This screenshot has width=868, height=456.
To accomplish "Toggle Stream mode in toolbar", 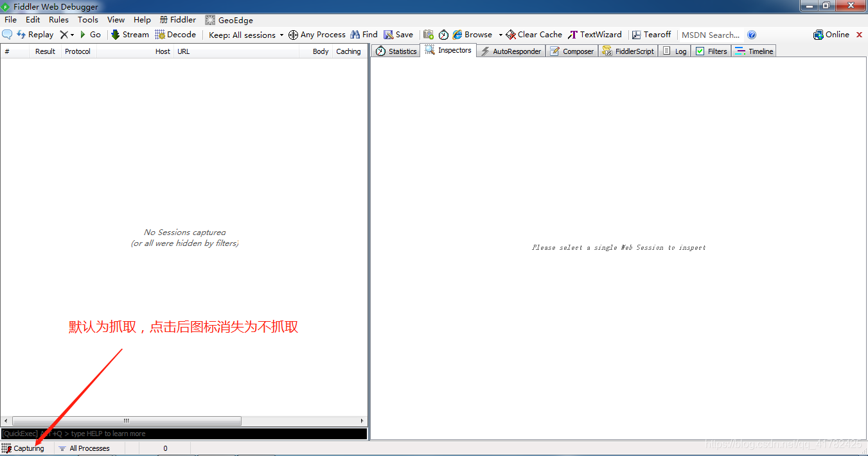I will [x=130, y=35].
